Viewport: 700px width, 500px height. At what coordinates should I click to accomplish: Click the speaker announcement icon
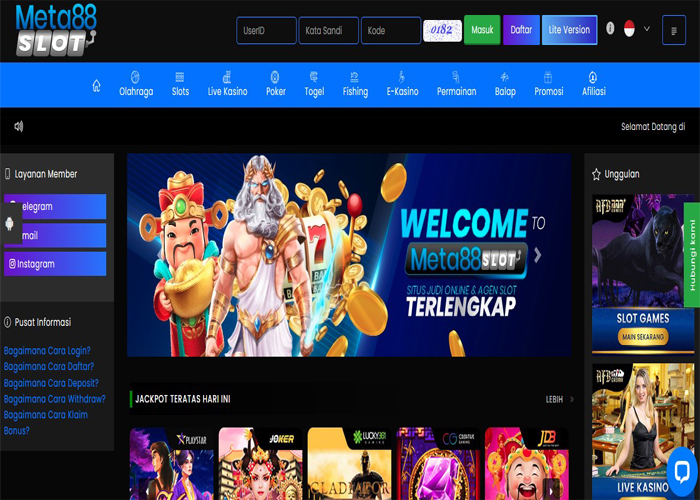point(19,126)
